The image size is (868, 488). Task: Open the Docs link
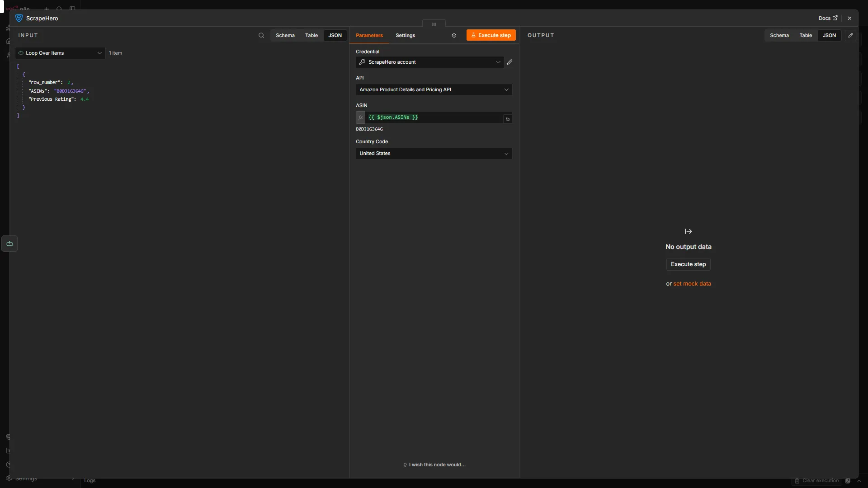pos(828,18)
